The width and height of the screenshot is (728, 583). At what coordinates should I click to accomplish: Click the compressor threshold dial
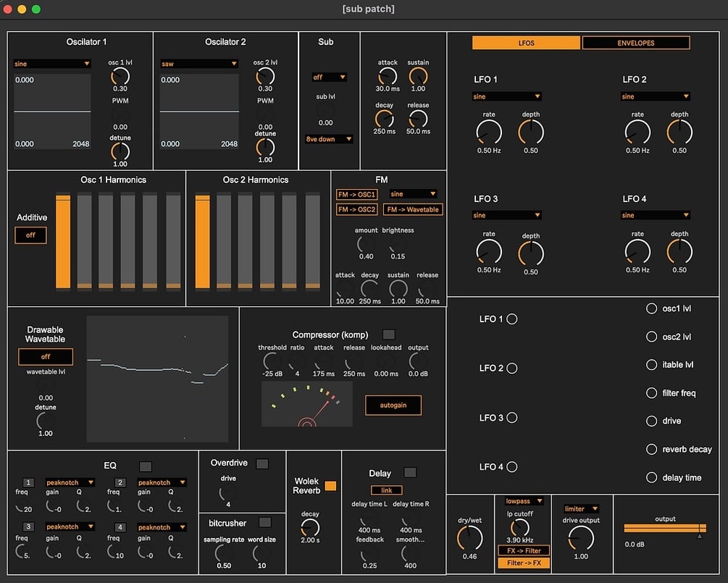(x=272, y=361)
